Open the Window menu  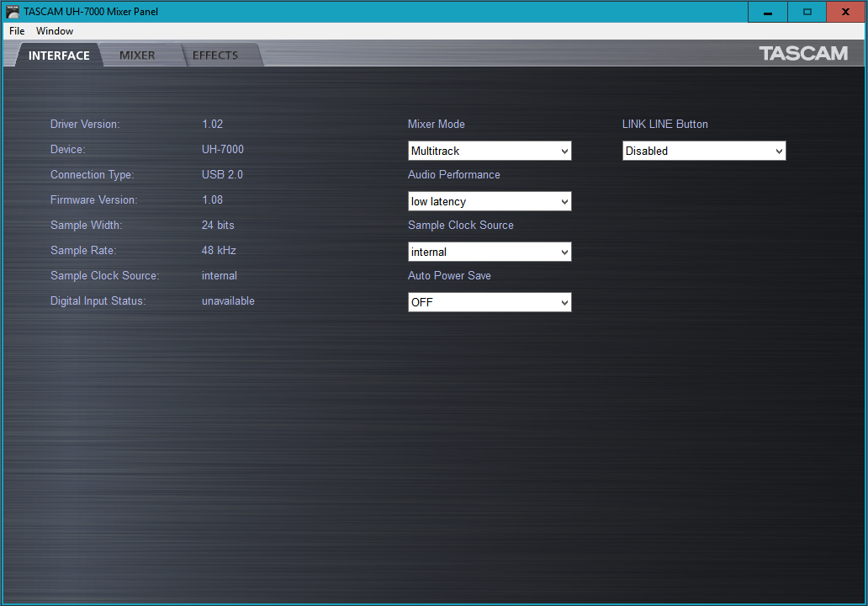click(54, 31)
